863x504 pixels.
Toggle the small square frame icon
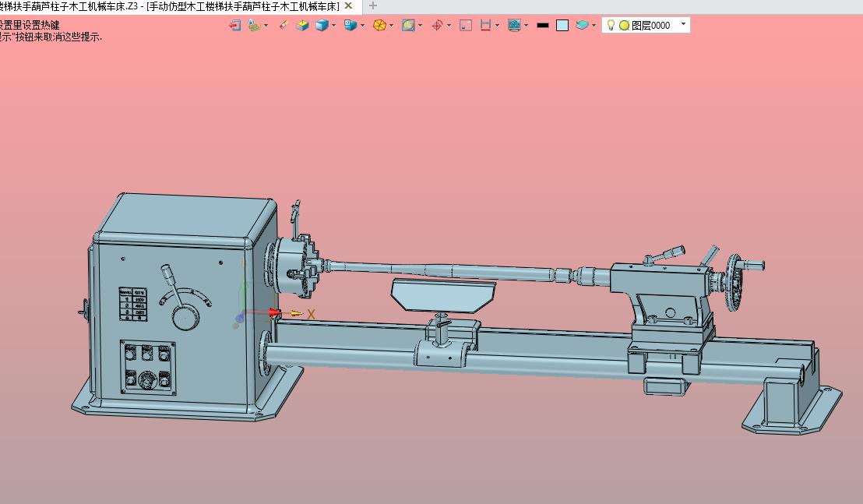click(x=466, y=25)
